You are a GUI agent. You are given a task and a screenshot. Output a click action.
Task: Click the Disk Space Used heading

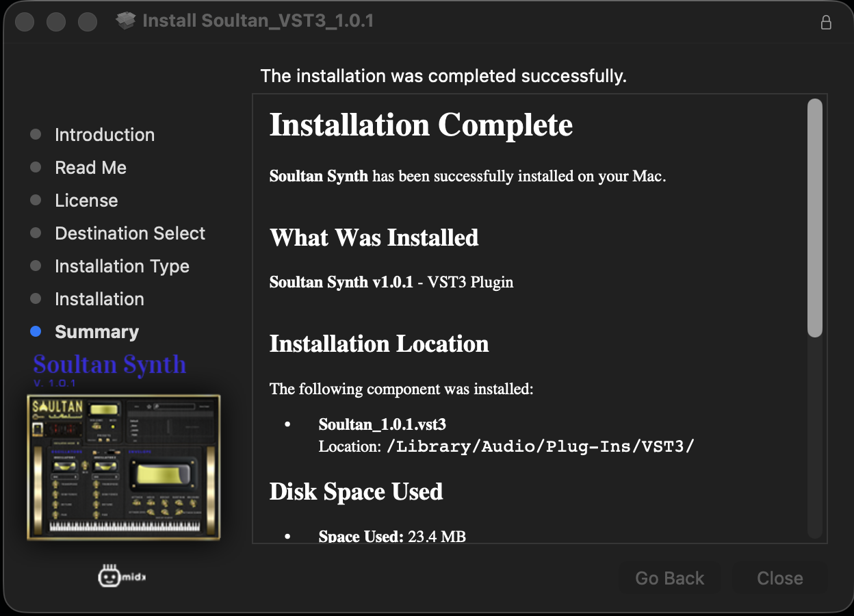point(356,491)
